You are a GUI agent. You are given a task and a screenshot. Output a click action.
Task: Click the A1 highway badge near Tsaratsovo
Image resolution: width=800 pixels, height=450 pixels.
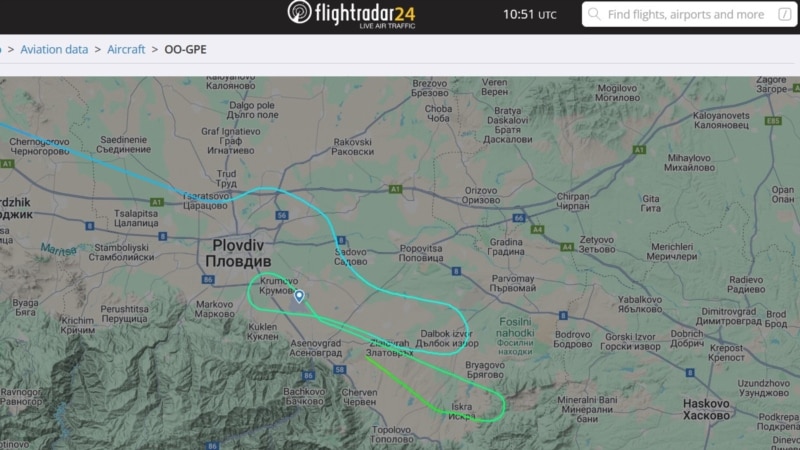point(156,202)
